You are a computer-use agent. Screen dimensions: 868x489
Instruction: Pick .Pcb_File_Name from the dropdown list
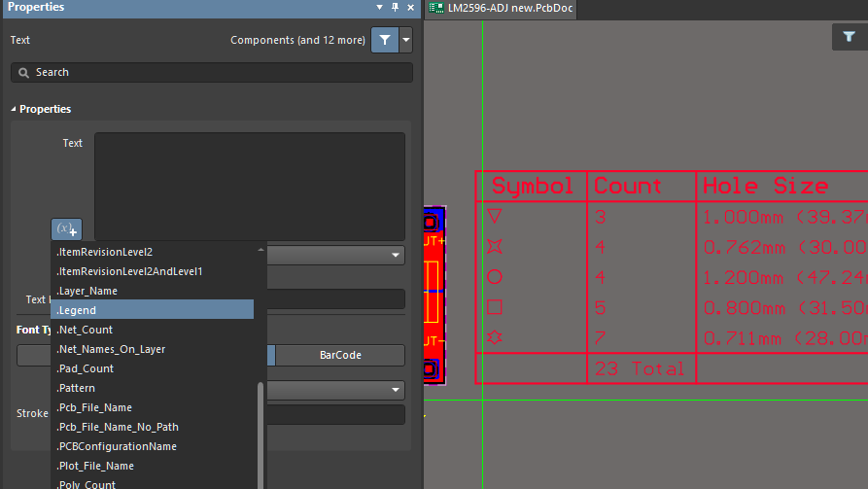pos(152,407)
